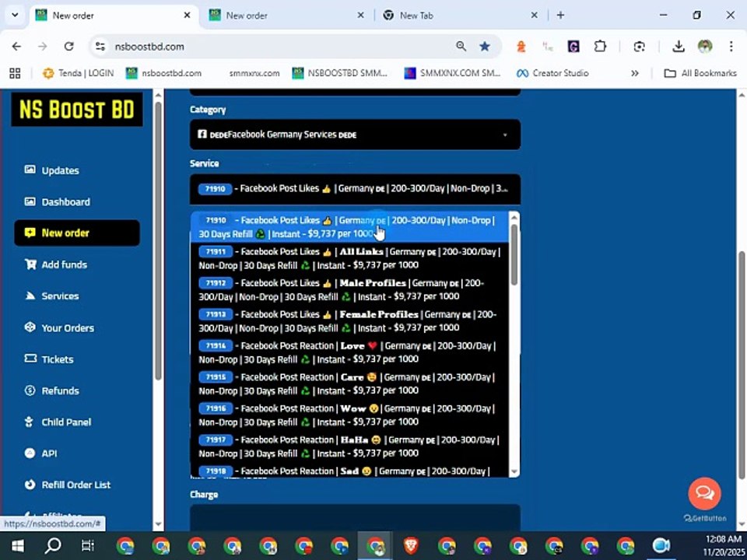
Task: Select service 71913 Female Profiles option
Action: click(349, 321)
